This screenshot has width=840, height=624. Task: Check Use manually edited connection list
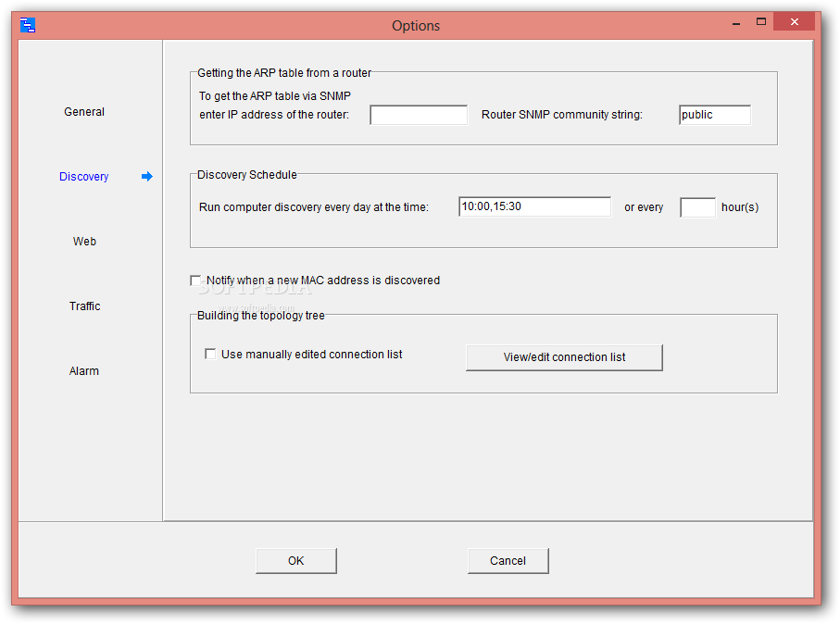[x=210, y=354]
